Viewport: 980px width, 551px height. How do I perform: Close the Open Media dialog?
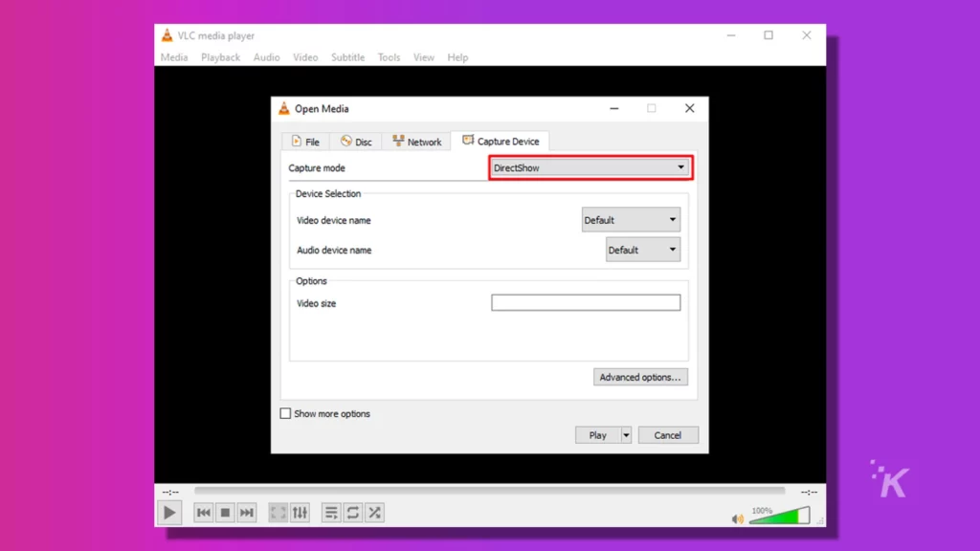[x=689, y=108]
